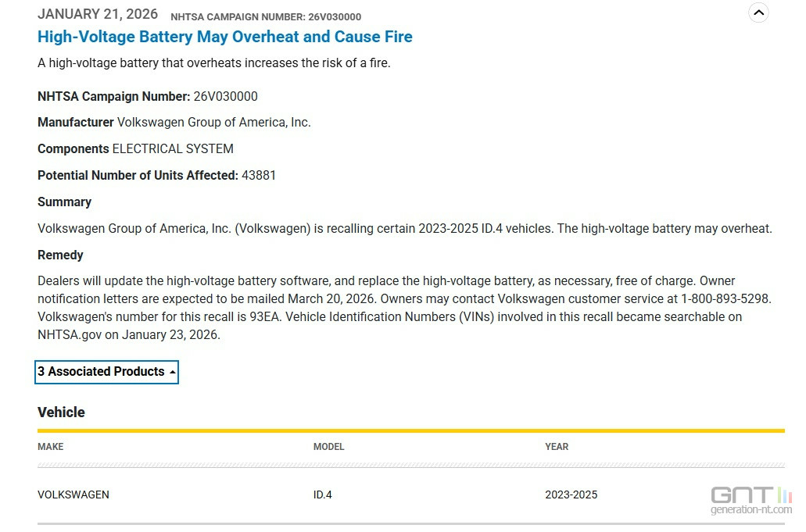Click the YEAR column header
The height and width of the screenshot is (532, 806).
pos(557,447)
